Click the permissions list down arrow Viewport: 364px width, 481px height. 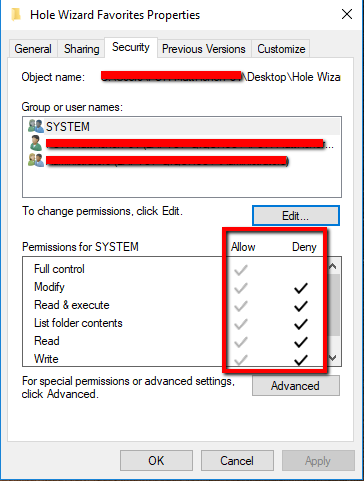[x=333, y=358]
